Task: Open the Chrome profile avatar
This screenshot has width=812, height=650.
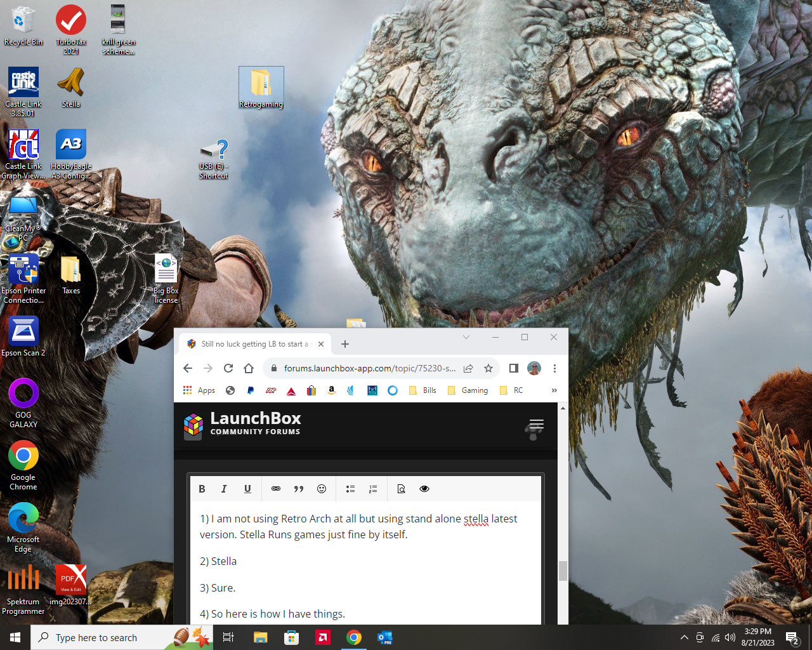Action: [534, 368]
